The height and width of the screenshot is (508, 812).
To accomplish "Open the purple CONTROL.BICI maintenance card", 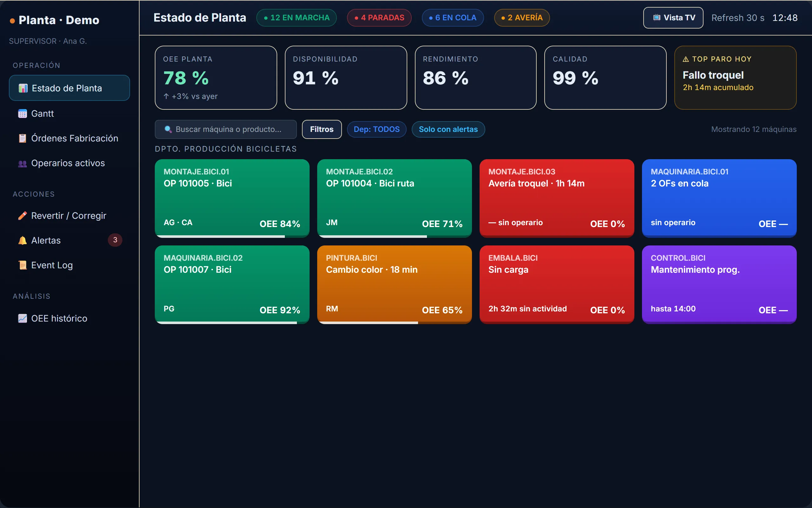I will click(x=719, y=285).
